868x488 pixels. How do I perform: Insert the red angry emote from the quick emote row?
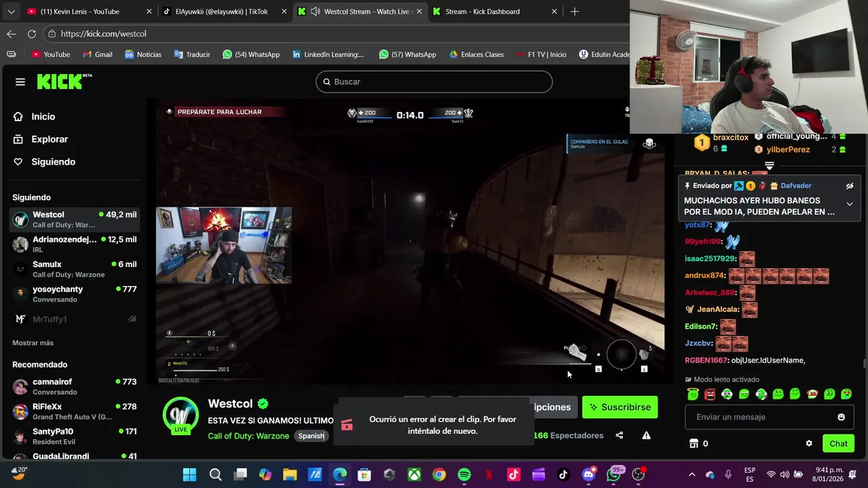[709, 394]
